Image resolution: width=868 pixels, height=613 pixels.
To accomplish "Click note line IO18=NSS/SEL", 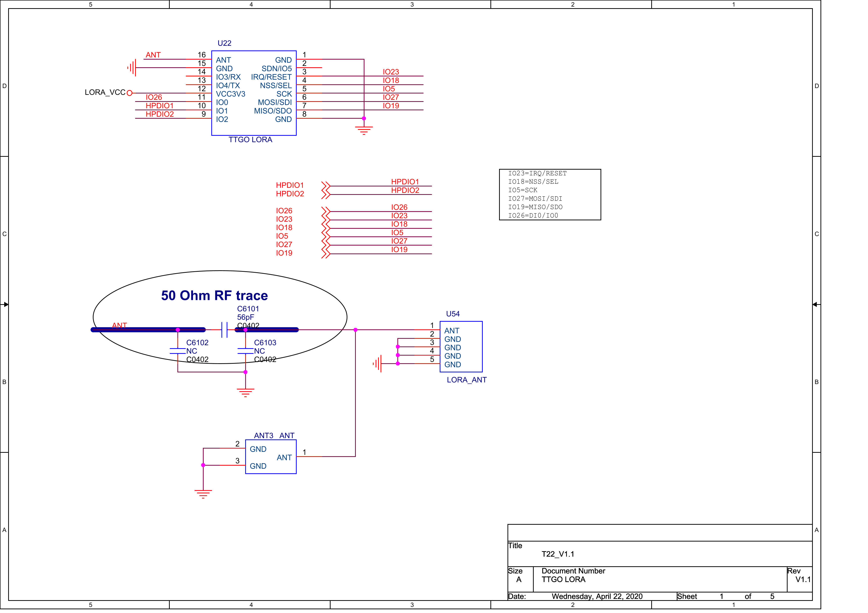I will tap(533, 182).
